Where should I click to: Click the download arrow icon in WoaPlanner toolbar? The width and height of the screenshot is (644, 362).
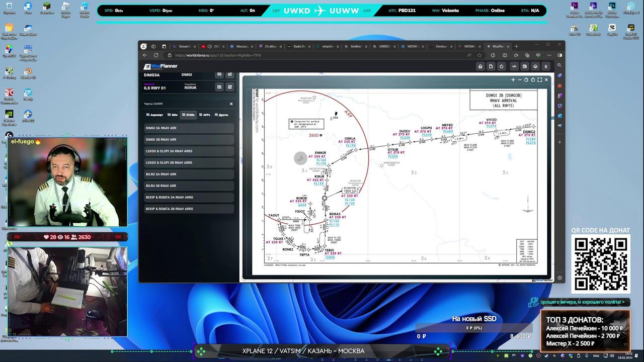546,66
